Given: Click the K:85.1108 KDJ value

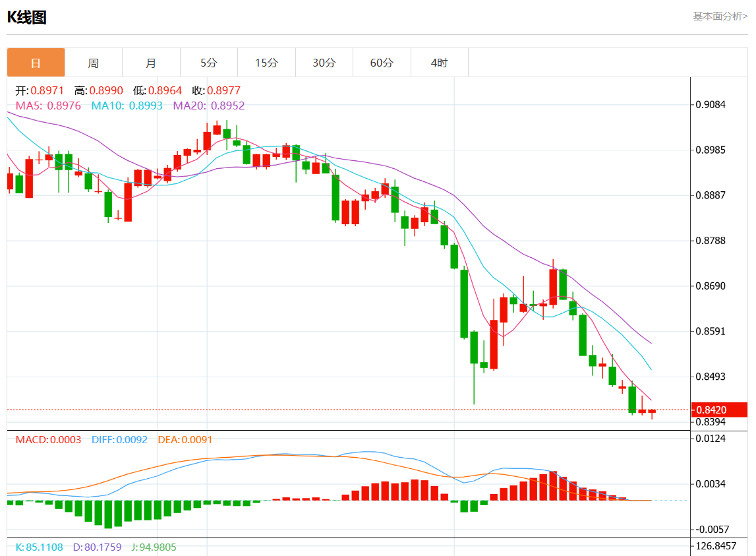Looking at the screenshot, I should click(x=39, y=547).
